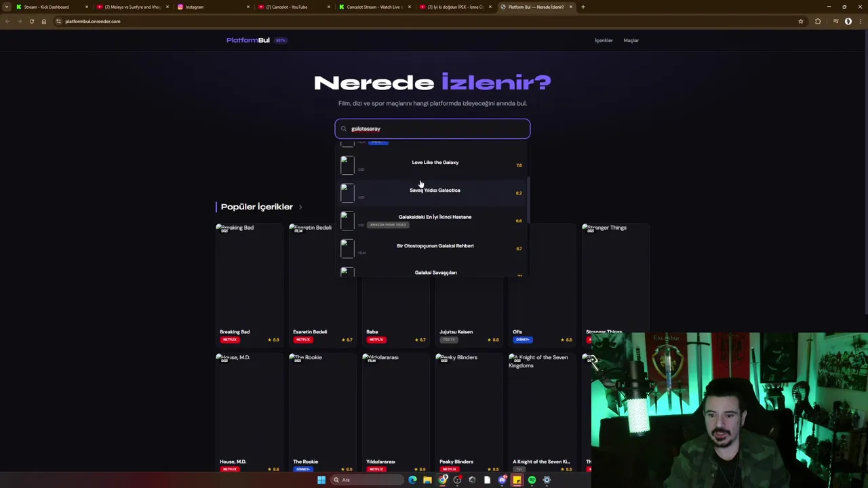Open The Rookie card
The height and width of the screenshot is (488, 868).
[x=322, y=413]
